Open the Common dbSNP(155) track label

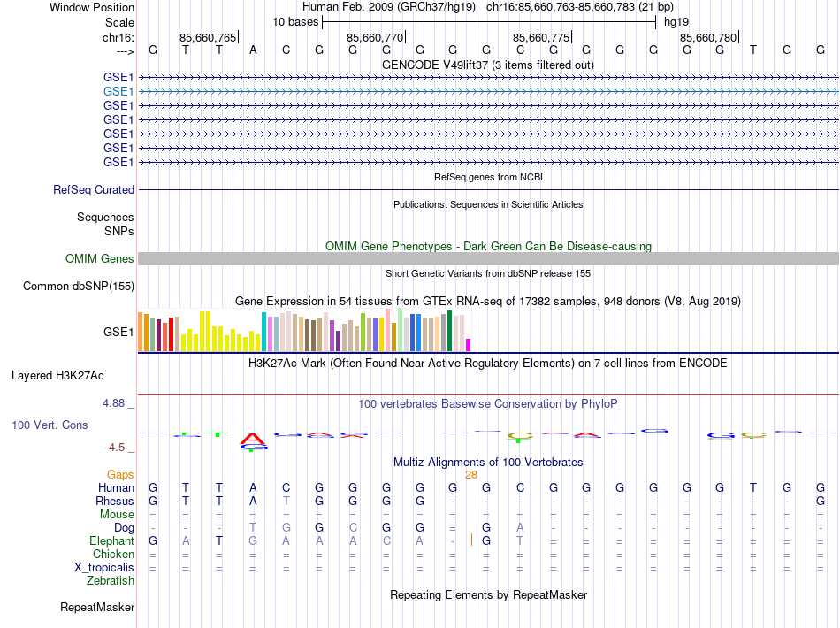click(79, 286)
